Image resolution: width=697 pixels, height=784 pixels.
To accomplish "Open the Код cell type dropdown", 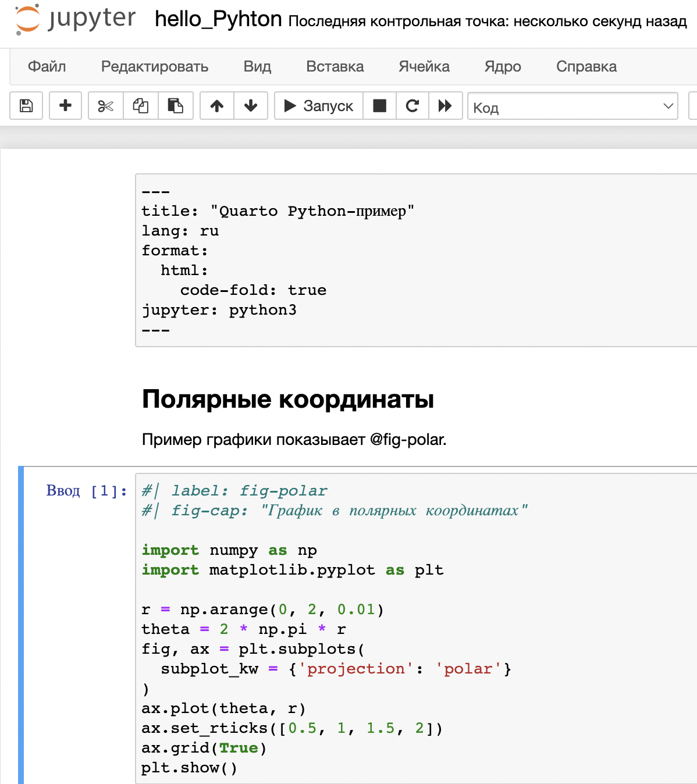I will pyautogui.click(x=572, y=107).
